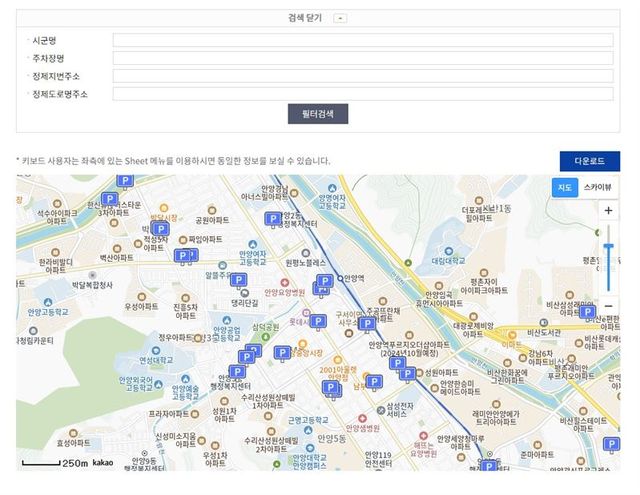640x495 pixels.
Task: Focus the 시군명 input field
Action: coord(362,40)
